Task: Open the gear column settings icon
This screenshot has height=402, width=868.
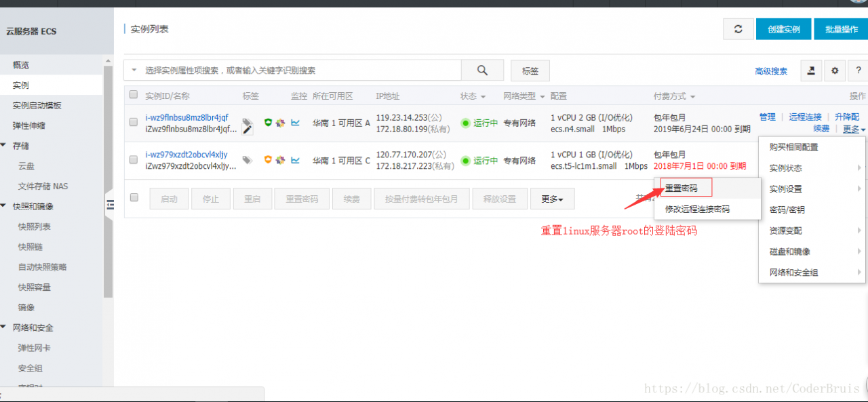Action: [x=835, y=71]
